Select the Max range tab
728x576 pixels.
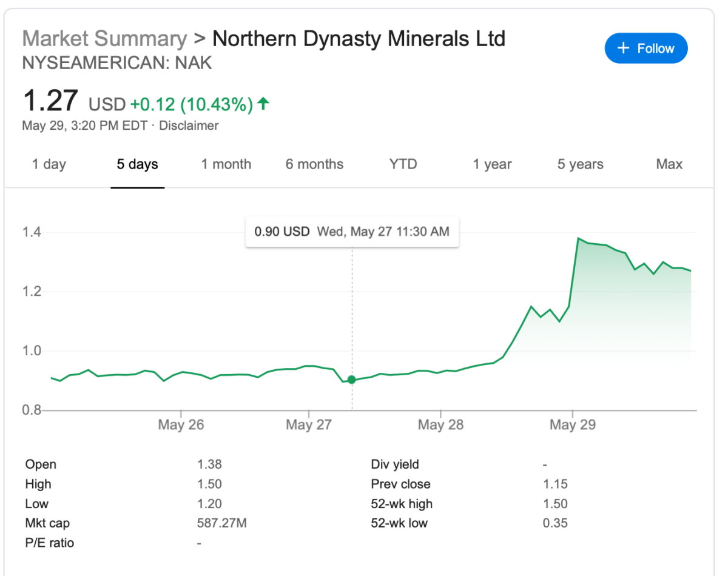coord(669,164)
